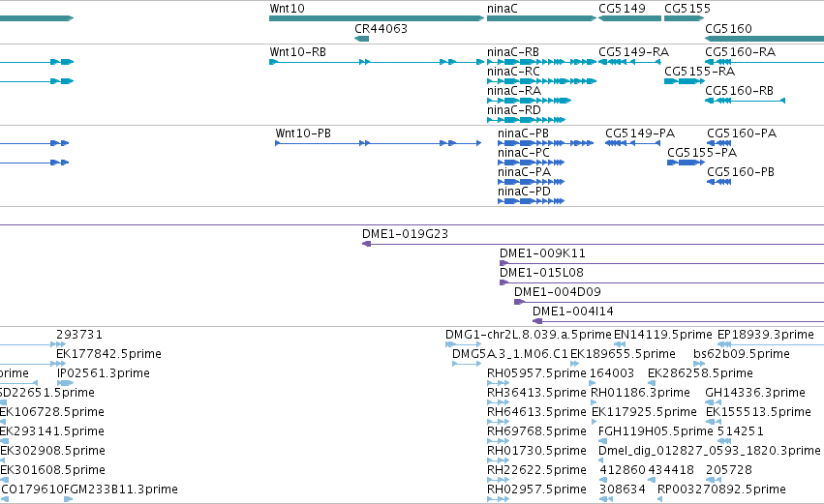Image resolution: width=824 pixels, height=504 pixels.
Task: Click the CR44063 gene feature
Action: [361, 39]
